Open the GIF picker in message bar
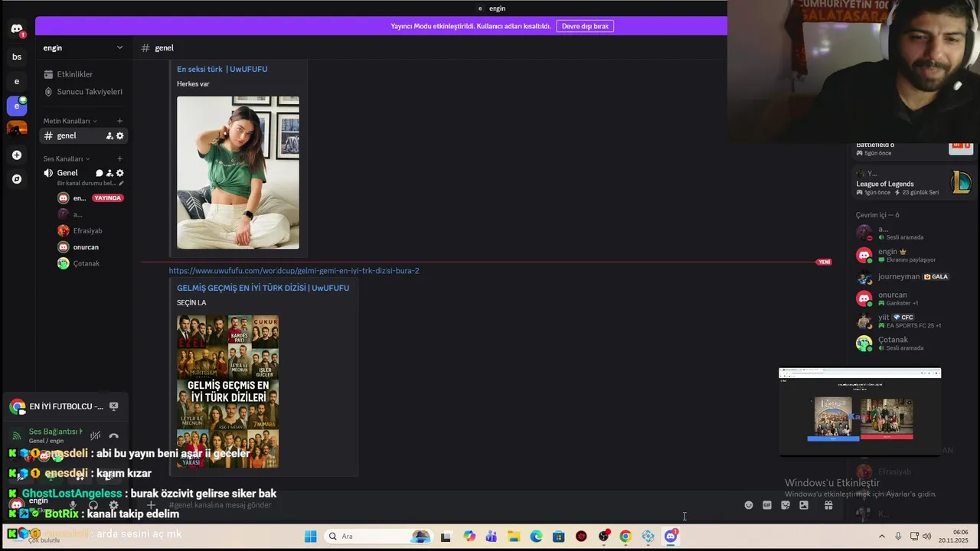The height and width of the screenshot is (551, 980). [x=767, y=505]
